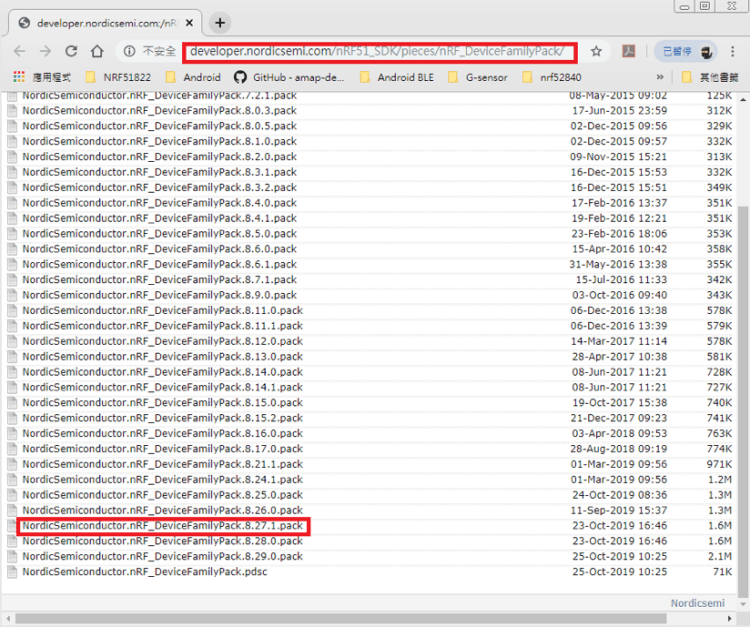750x627 pixels.
Task: Close the developer.nordicsemi.com tab
Action: [x=189, y=22]
